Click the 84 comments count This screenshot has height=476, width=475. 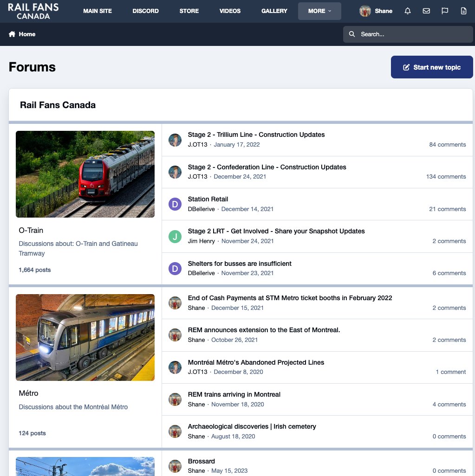coord(447,144)
